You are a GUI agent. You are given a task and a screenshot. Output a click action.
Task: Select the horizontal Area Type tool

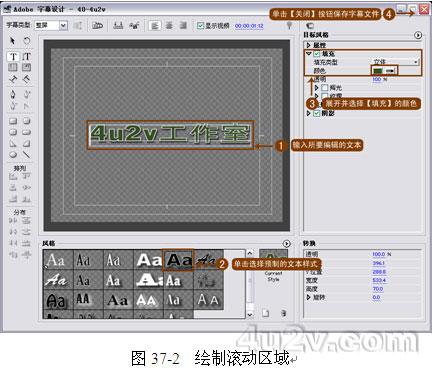click(13, 68)
